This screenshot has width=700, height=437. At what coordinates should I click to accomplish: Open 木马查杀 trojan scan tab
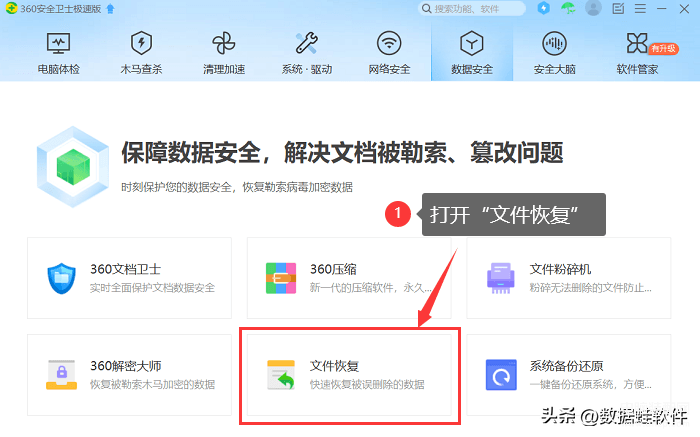click(x=141, y=53)
